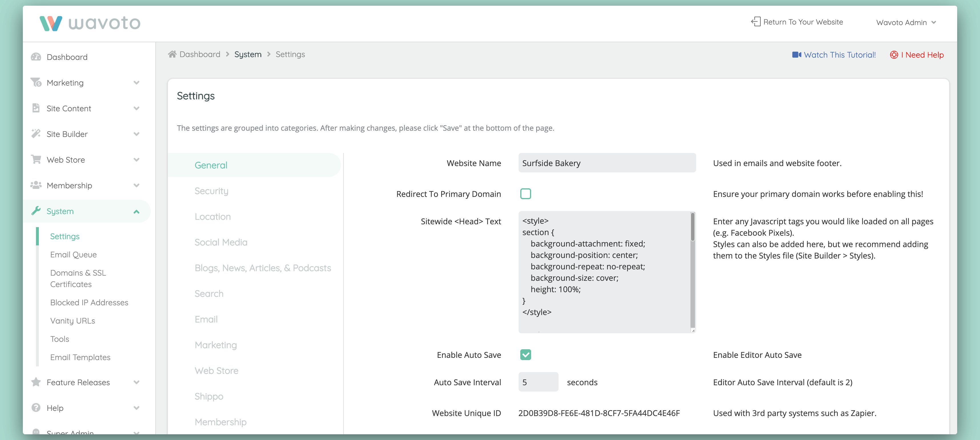Screen dimensions: 980x440
Task: Click the Website Name input field
Action: point(607,163)
